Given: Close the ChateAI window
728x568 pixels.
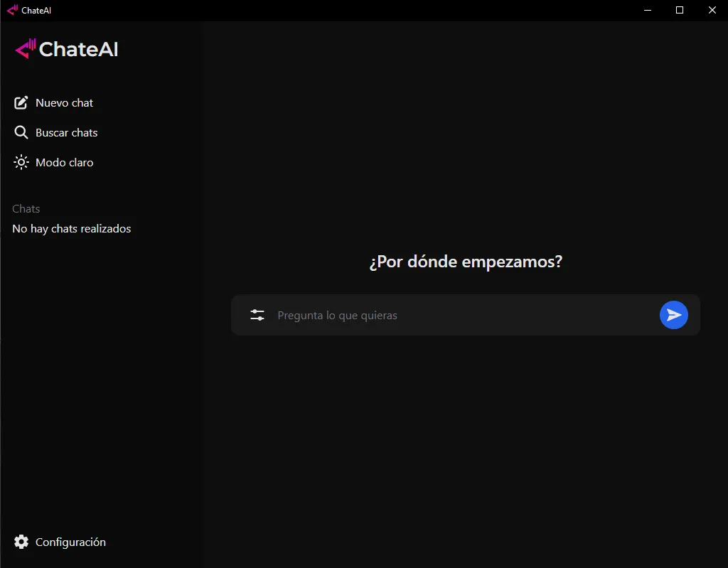Looking at the screenshot, I should (x=712, y=10).
